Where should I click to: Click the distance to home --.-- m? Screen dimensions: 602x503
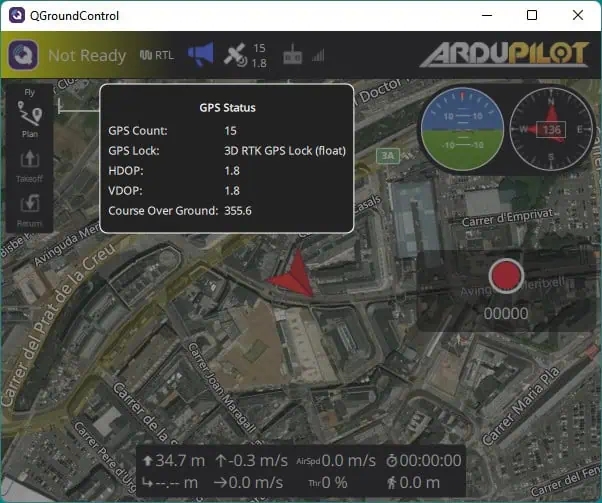pyautogui.click(x=170, y=483)
